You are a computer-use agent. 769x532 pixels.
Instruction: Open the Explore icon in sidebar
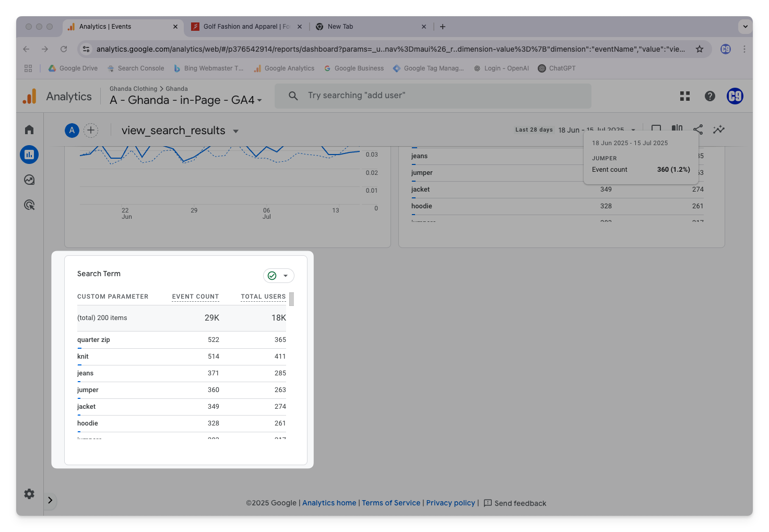(29, 180)
